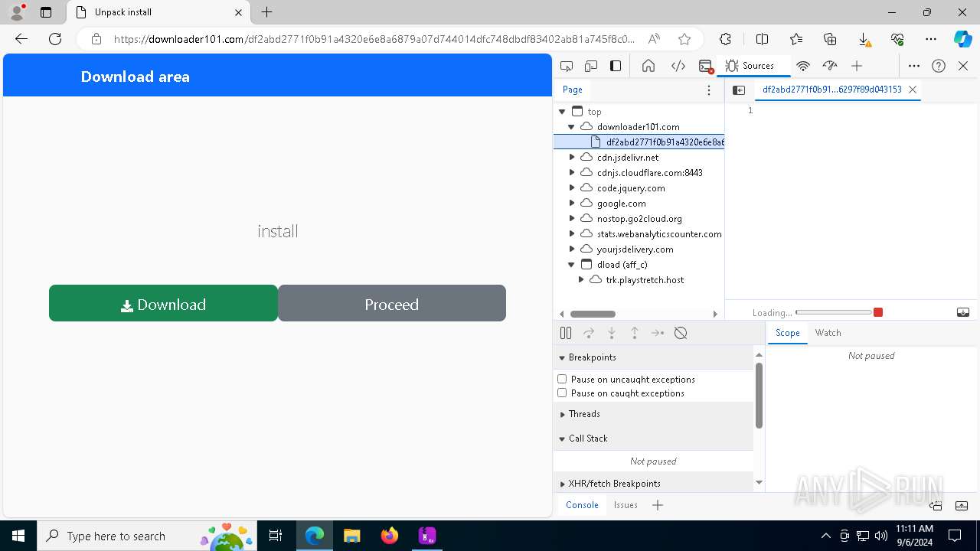Viewport: 980px width, 551px height.
Task: Step out of current function
Action: pyautogui.click(x=635, y=333)
